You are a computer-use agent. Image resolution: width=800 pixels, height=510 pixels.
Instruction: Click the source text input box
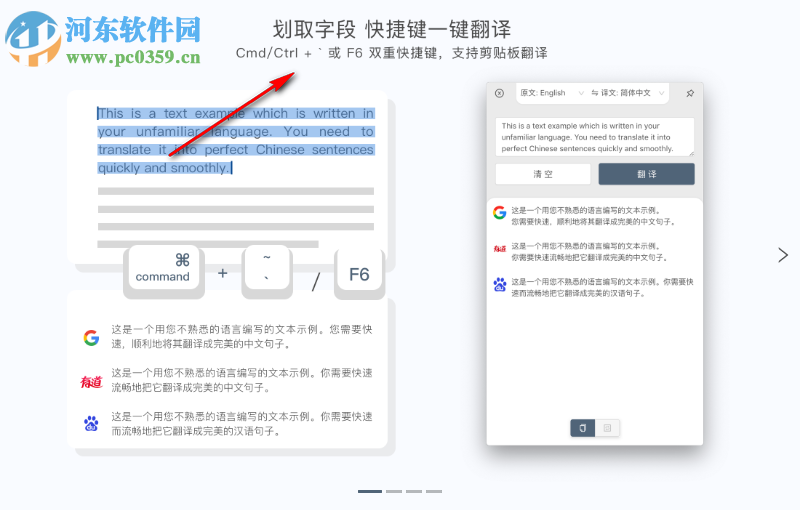594,137
